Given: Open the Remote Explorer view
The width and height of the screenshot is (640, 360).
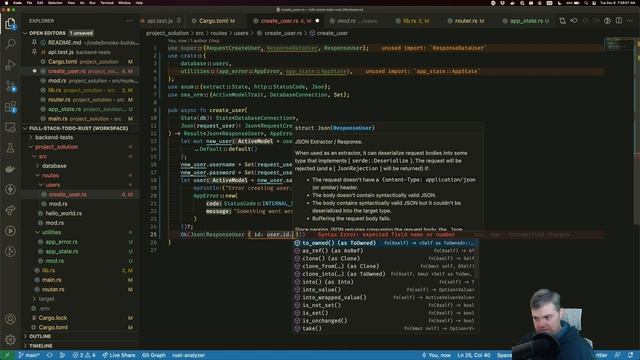Looking at the screenshot, I should [10, 127].
